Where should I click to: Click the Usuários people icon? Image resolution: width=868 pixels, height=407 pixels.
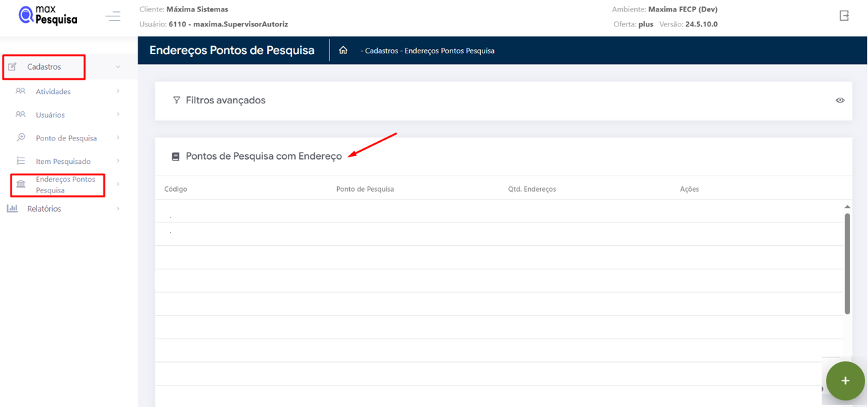(21, 115)
